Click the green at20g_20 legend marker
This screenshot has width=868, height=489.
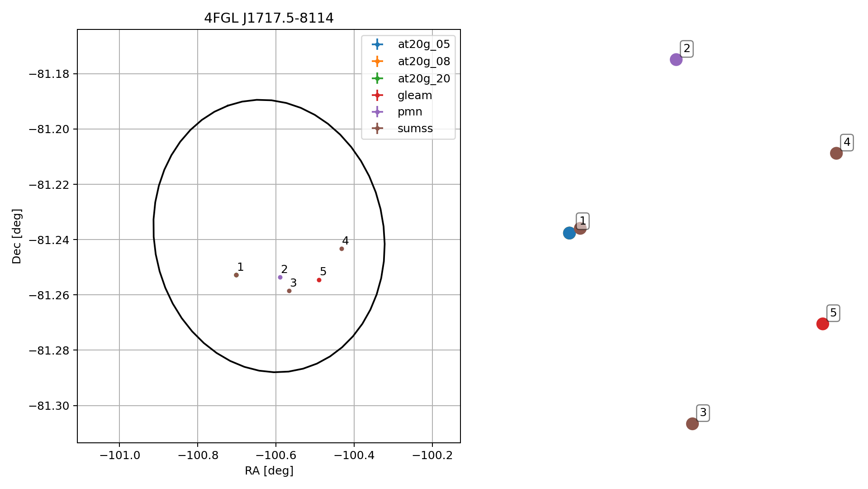coord(377,78)
